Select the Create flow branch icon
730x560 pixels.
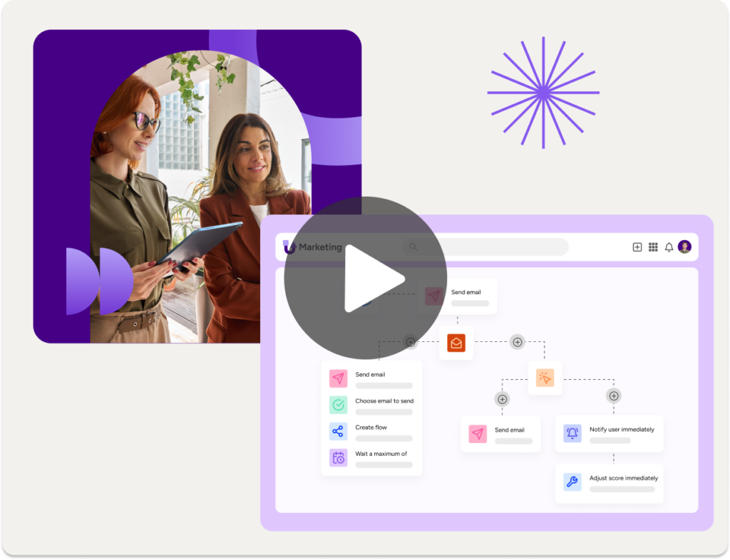click(338, 430)
